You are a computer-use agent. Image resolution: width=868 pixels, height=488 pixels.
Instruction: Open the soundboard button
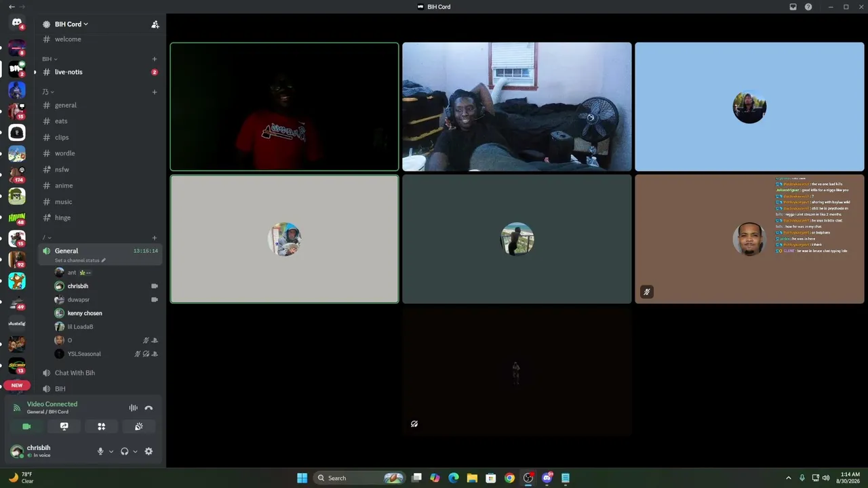pos(139,426)
